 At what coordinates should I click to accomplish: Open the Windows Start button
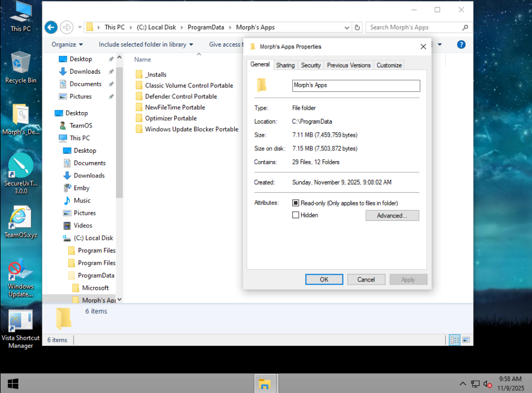(13, 384)
